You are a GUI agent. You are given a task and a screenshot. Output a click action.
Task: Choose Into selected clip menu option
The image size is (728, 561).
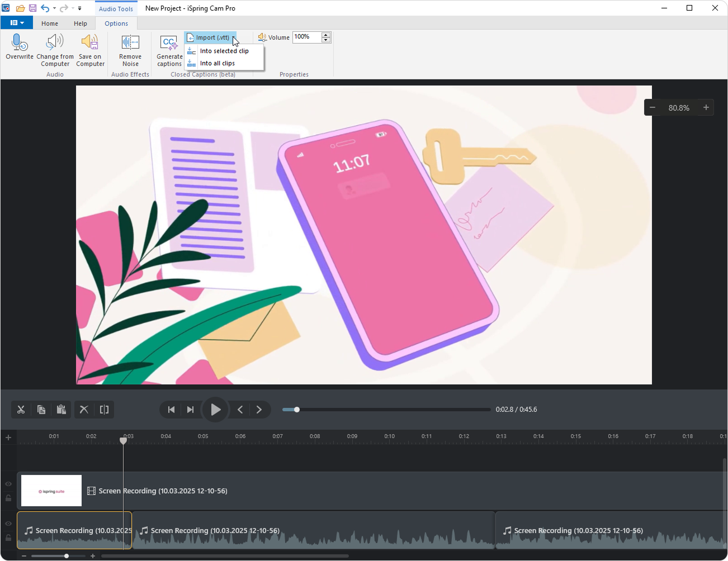coord(224,51)
